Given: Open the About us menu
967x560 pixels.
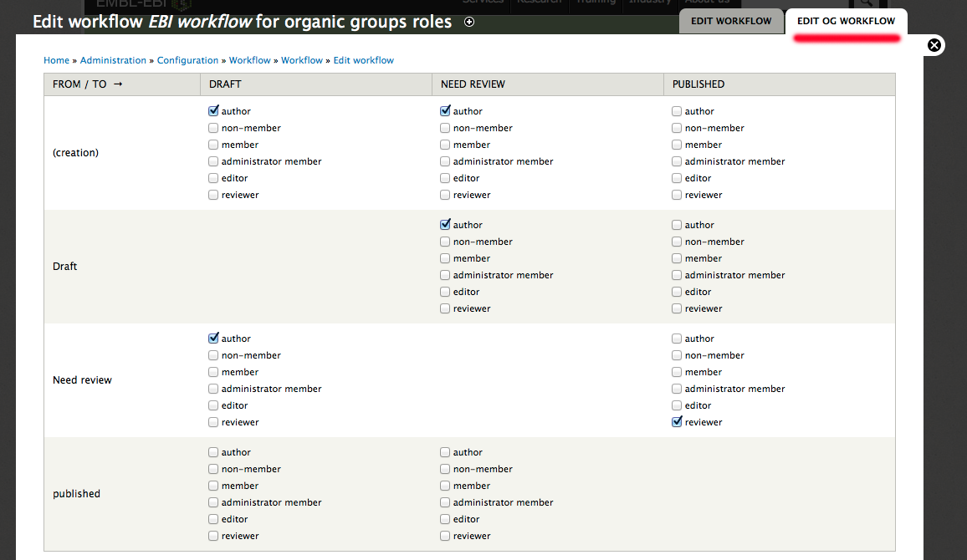Looking at the screenshot, I should pos(710,2).
